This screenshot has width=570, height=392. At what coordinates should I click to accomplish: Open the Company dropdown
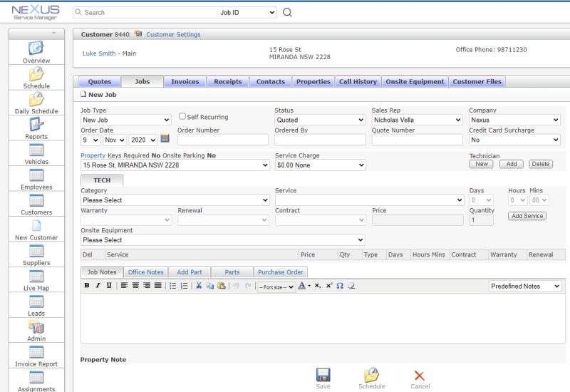click(x=514, y=120)
